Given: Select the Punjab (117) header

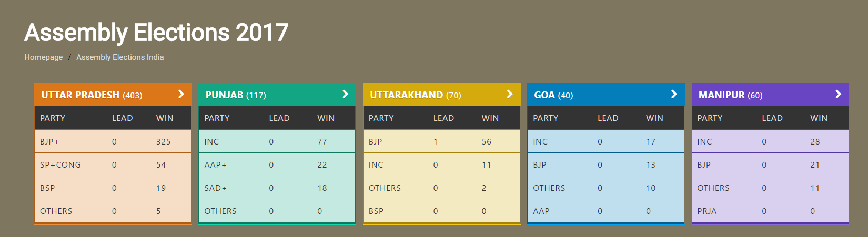Looking at the screenshot, I should (236, 95).
